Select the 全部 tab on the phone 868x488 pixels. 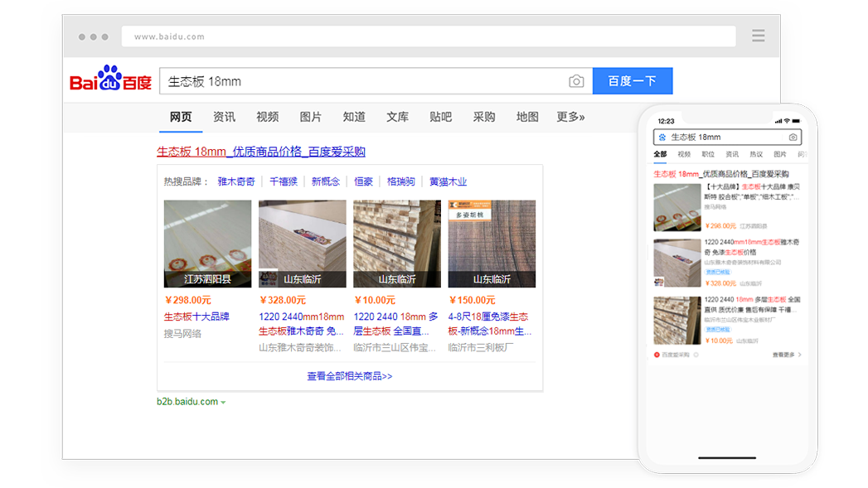pos(660,154)
